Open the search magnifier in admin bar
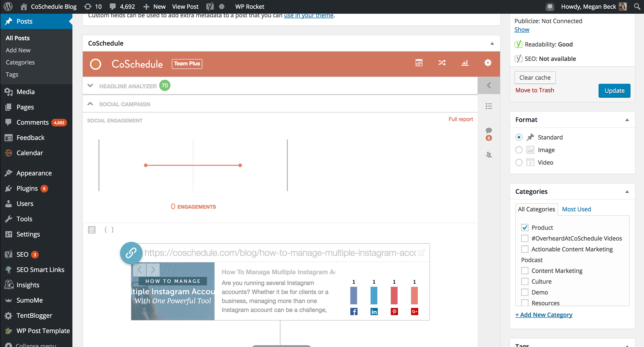 point(637,6)
